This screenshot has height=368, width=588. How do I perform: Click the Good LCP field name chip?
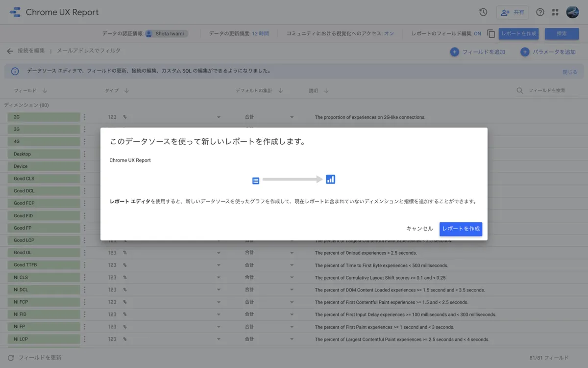coord(44,240)
